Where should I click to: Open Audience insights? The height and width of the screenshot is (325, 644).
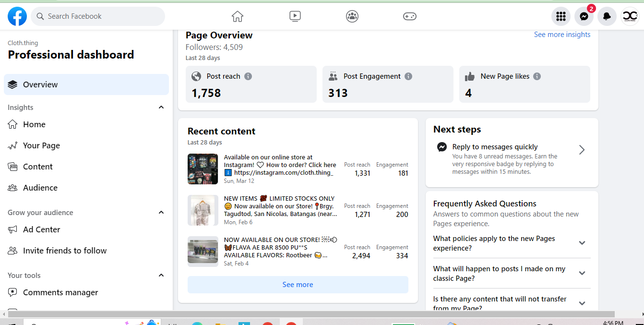click(86, 188)
